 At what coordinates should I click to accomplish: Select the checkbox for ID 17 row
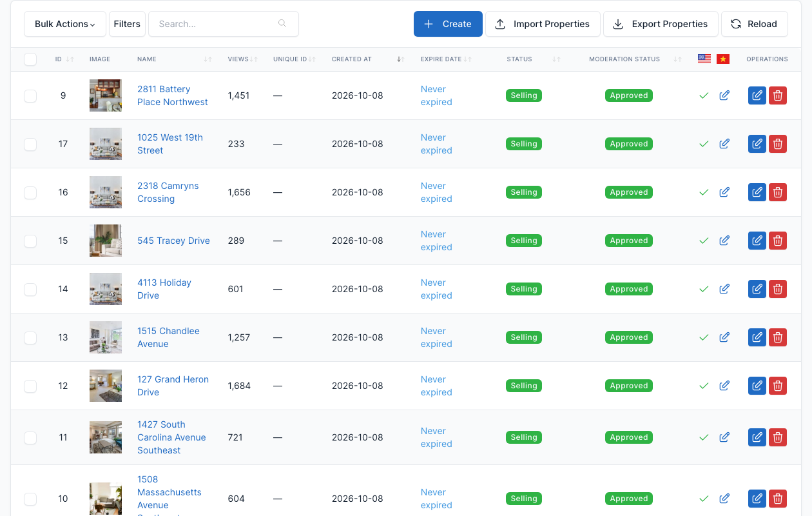coord(30,144)
